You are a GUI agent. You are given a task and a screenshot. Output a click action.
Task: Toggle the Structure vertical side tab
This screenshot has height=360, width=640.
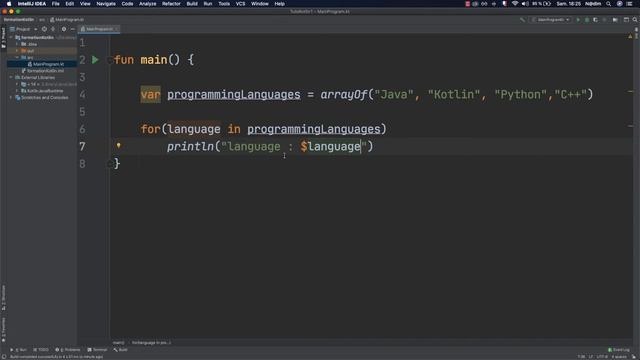click(3, 298)
